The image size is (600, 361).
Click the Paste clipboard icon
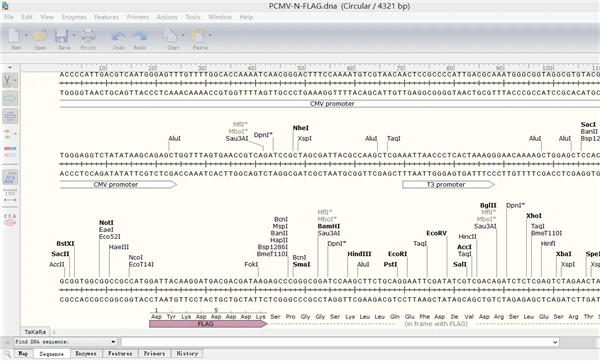coord(198,36)
